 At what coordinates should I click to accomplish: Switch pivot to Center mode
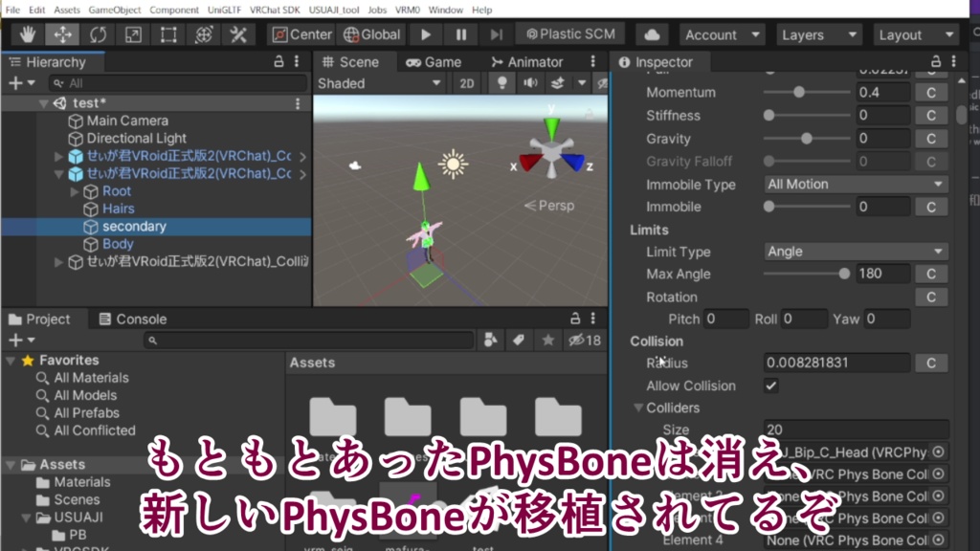tap(301, 33)
